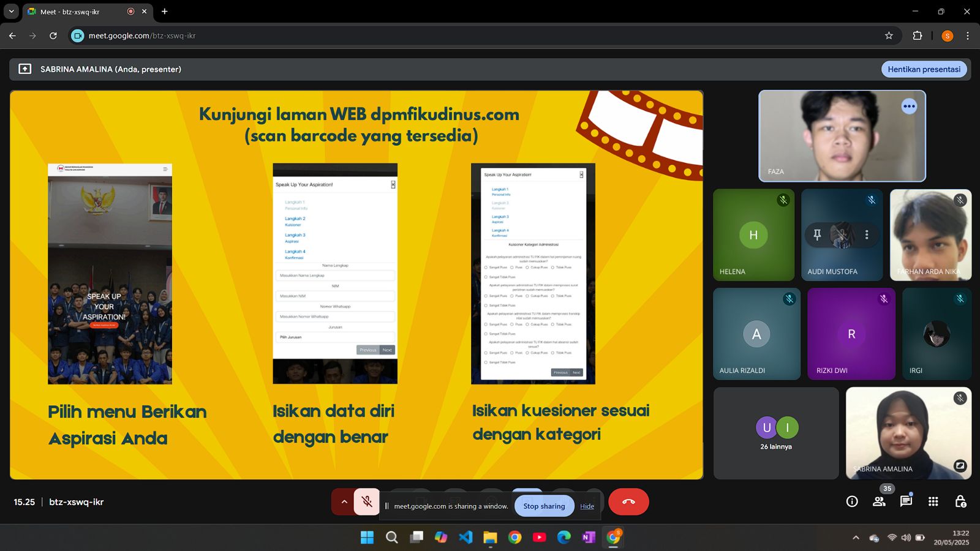Click the muted mic icon on HELENA's tile
The width and height of the screenshot is (980, 551).
click(783, 200)
